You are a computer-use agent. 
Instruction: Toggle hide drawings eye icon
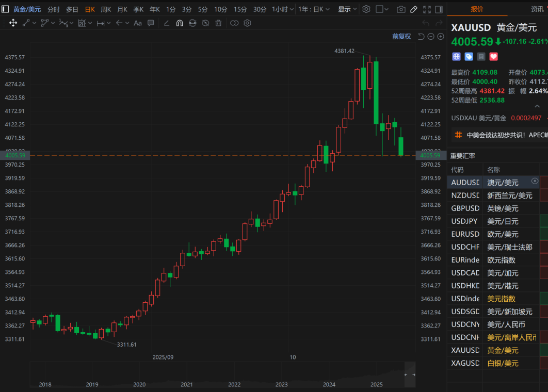[x=205, y=23]
